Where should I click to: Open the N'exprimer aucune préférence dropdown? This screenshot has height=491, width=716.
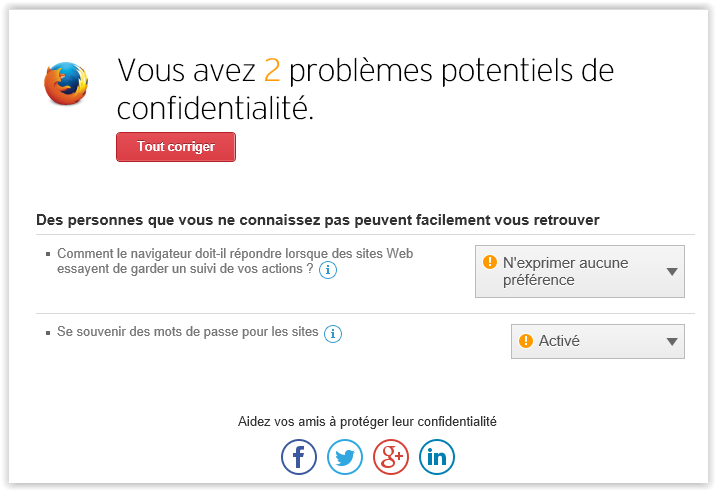coord(579,272)
